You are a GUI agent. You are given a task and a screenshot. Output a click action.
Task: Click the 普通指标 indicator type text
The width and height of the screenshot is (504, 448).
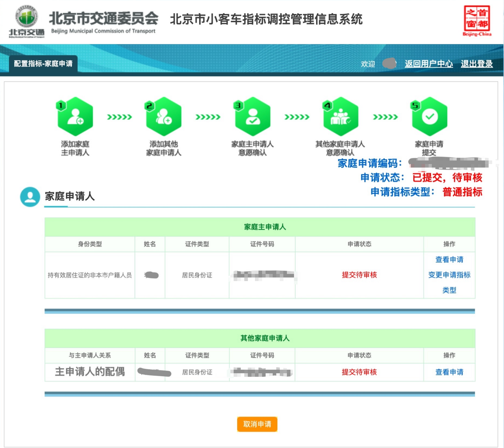pyautogui.click(x=462, y=192)
